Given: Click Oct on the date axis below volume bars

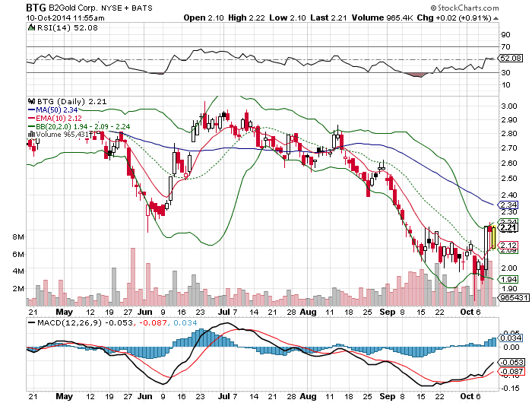Looking at the screenshot, I should point(467,312).
